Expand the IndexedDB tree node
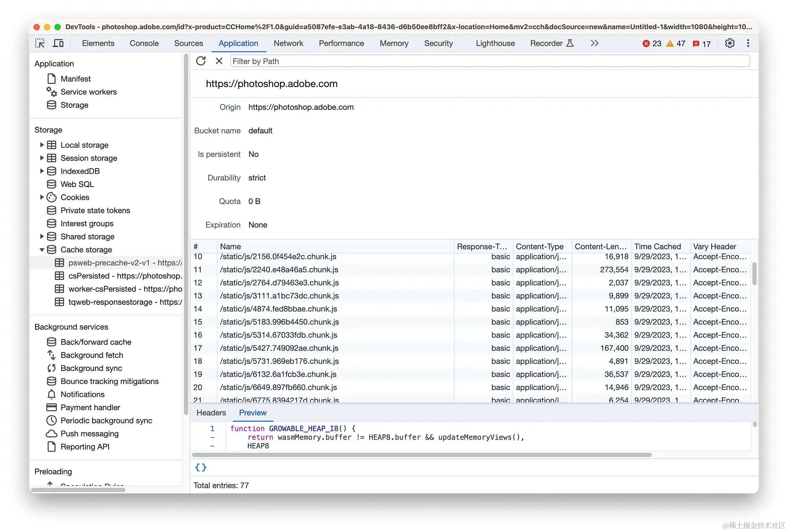 click(42, 171)
